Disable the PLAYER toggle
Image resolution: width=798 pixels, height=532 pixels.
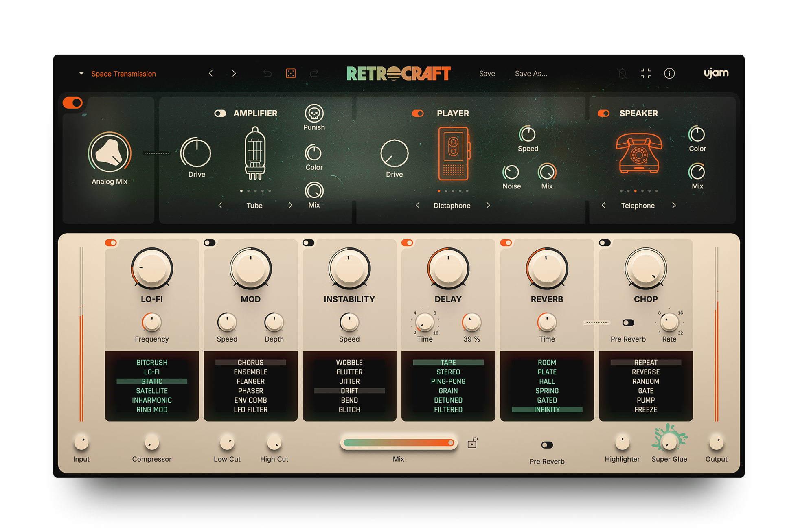pos(418,113)
